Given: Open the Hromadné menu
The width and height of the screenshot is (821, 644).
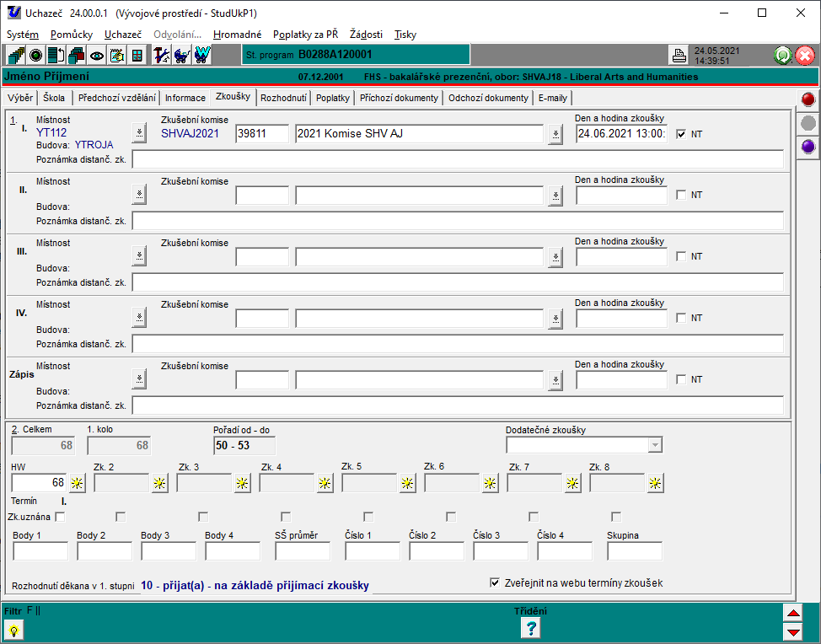Looking at the screenshot, I should 237,35.
